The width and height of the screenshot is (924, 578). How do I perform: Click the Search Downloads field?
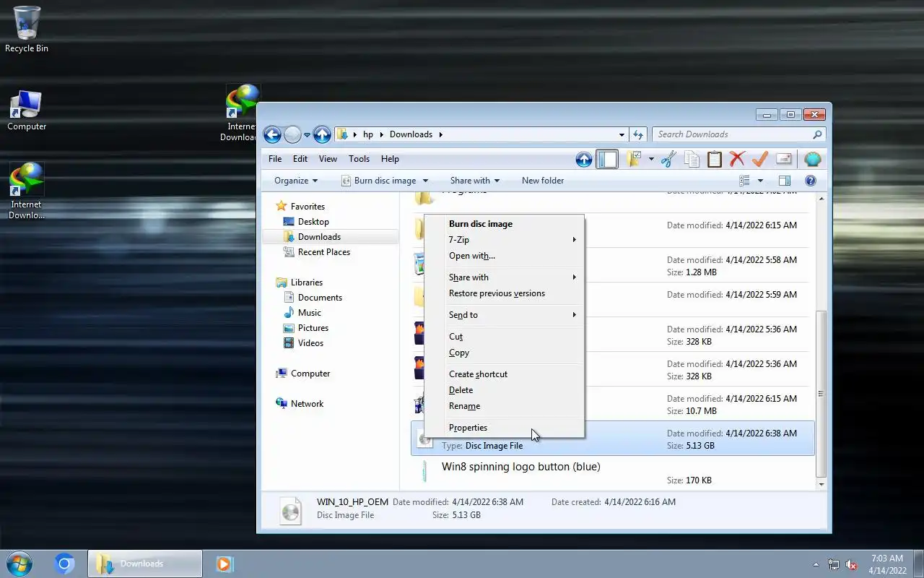click(738, 134)
